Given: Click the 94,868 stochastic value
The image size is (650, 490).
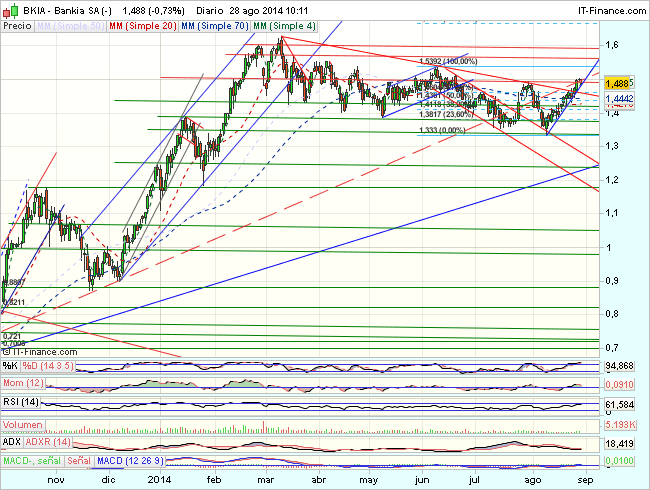Looking at the screenshot, I should (619, 366).
